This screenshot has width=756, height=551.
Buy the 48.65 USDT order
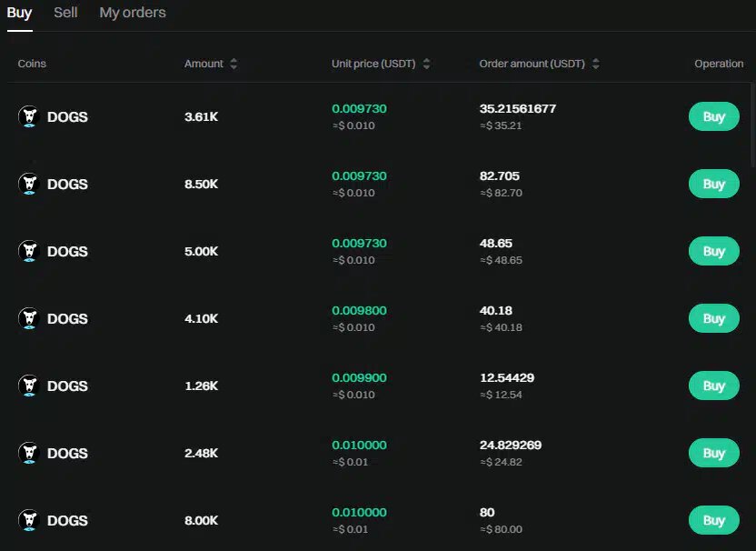(713, 251)
